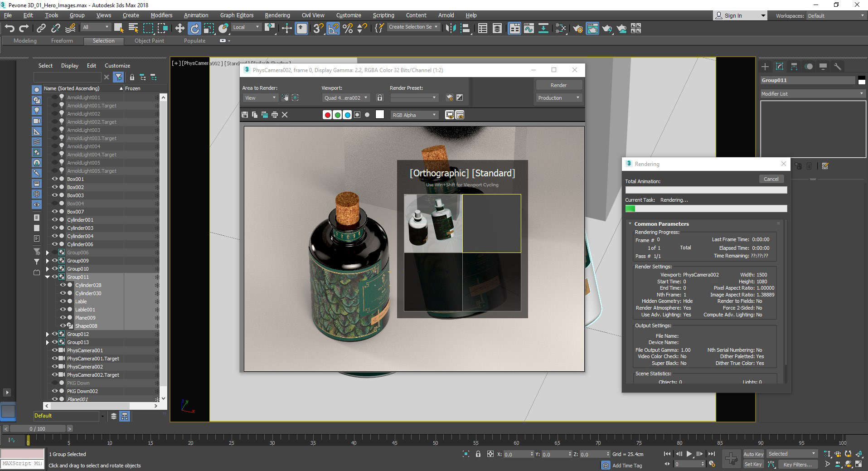Image resolution: width=868 pixels, height=471 pixels.
Task: Click the rectangular selection region icon
Action: click(x=148, y=28)
